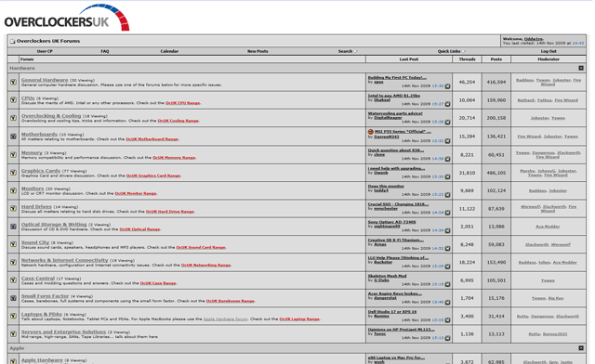The image size is (595, 364).
Task: Open the Search dropdown menu
Action: click(x=348, y=51)
